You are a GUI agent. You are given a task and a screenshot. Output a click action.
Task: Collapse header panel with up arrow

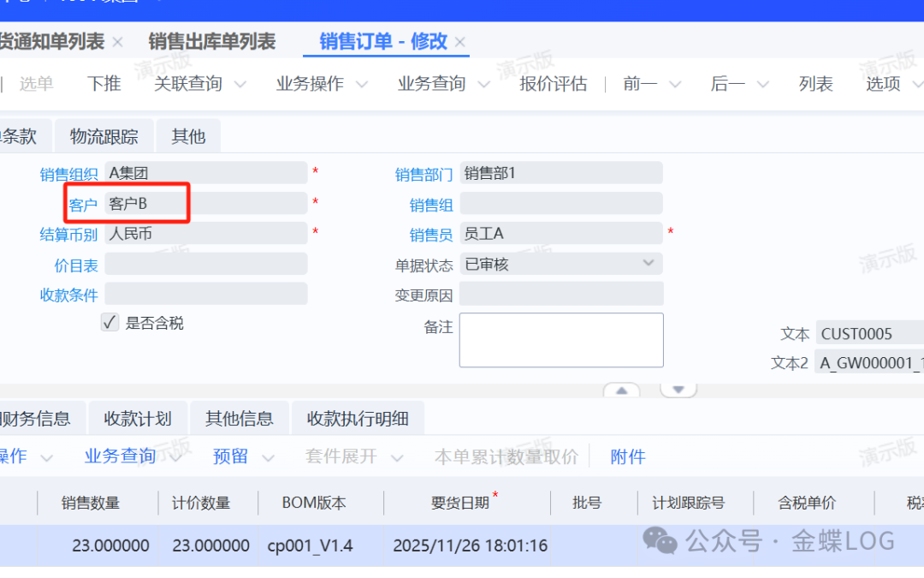pos(622,390)
